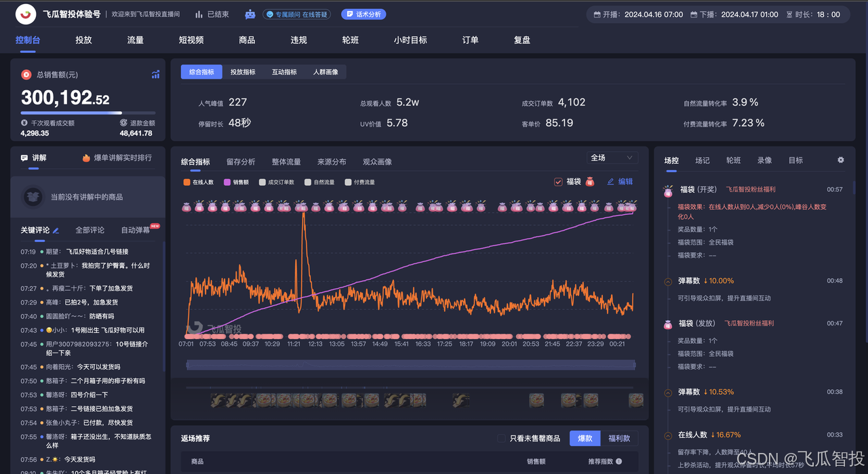This screenshot has width=868, height=474.
Task: Toggle the 福袋 checkbox on the chart
Action: tap(559, 182)
